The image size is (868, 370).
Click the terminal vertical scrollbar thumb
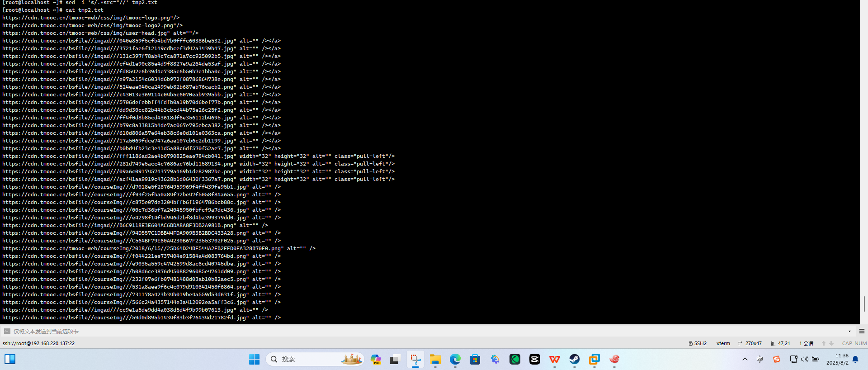coord(864,304)
